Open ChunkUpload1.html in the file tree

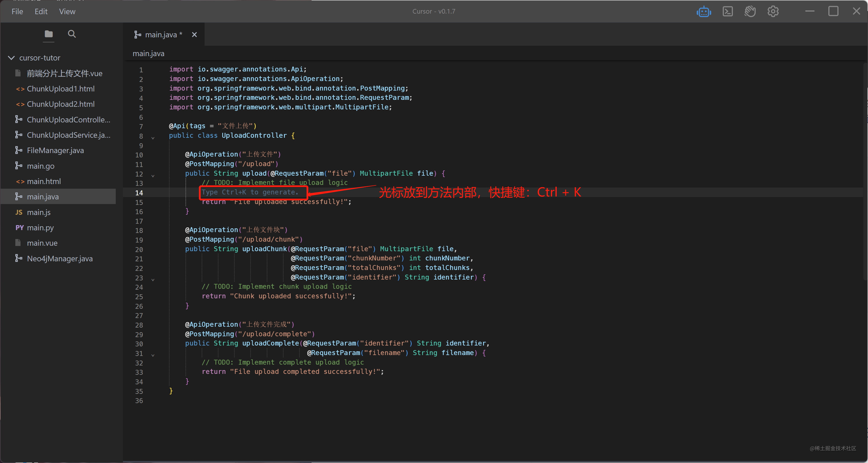(61, 89)
